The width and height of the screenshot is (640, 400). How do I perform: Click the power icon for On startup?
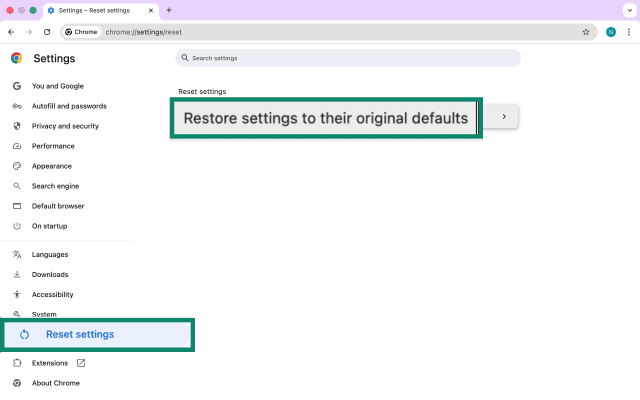(x=17, y=226)
